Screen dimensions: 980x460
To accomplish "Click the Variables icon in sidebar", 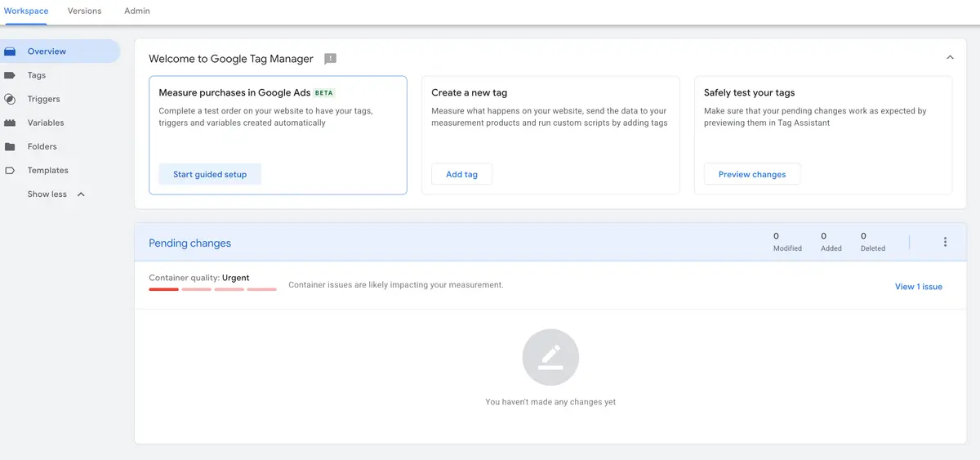I will 10,123.
